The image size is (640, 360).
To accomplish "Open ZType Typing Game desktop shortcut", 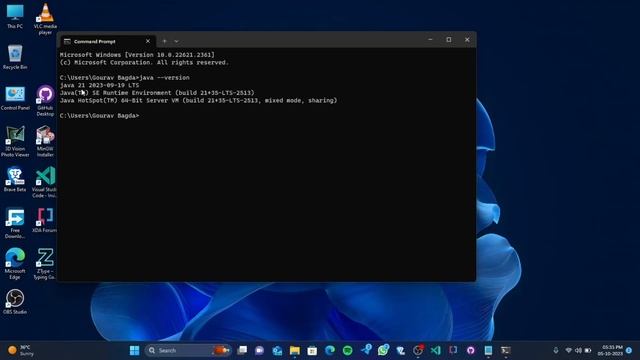I will (x=44, y=264).
